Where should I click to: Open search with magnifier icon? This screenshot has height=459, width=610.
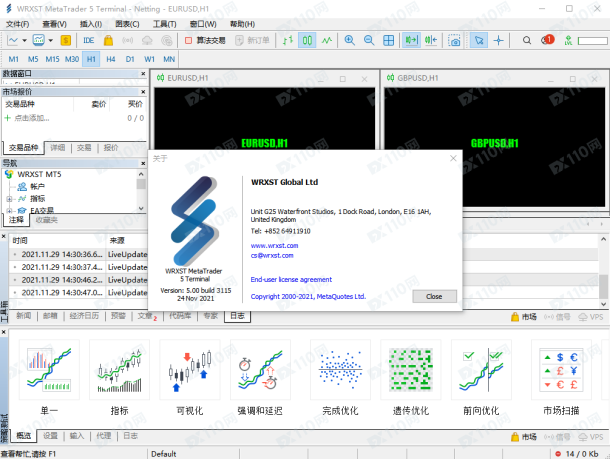(527, 40)
